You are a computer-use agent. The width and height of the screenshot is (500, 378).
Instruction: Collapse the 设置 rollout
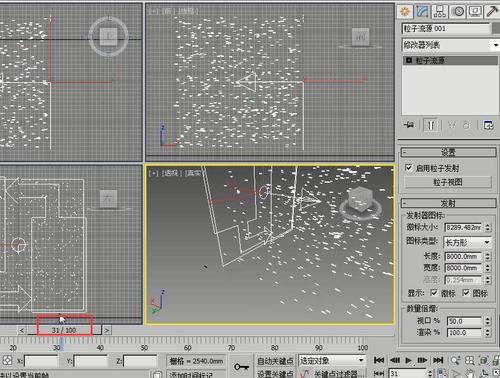[x=448, y=152]
